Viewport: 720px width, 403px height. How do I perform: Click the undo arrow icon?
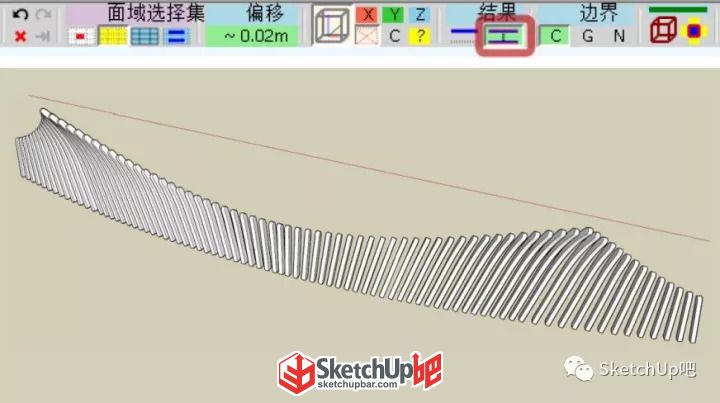[20, 14]
